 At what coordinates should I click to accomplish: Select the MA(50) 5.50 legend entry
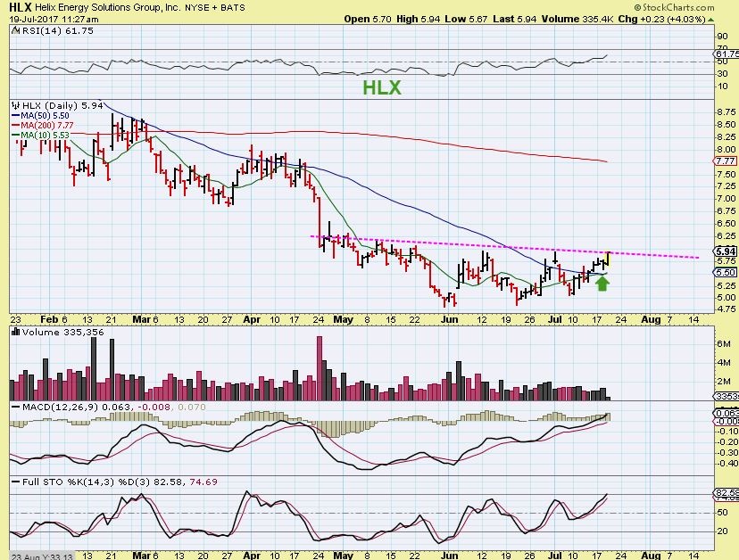[x=36, y=115]
